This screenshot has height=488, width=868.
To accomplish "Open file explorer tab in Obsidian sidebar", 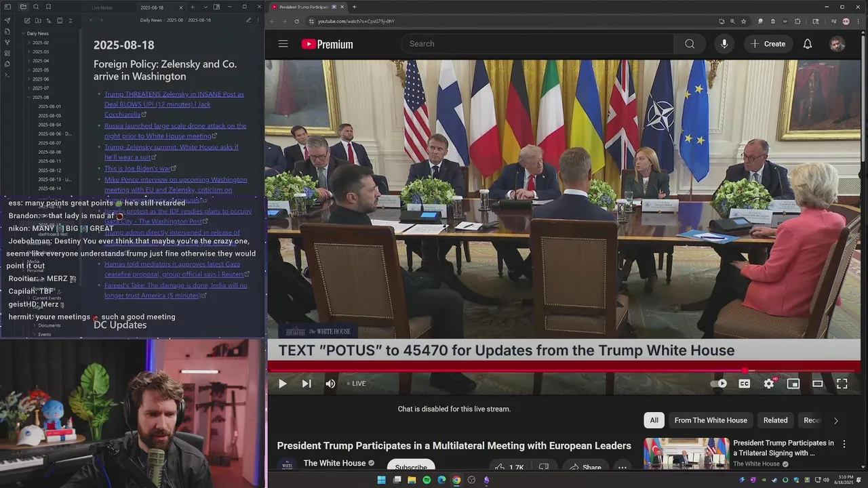I will [x=23, y=7].
